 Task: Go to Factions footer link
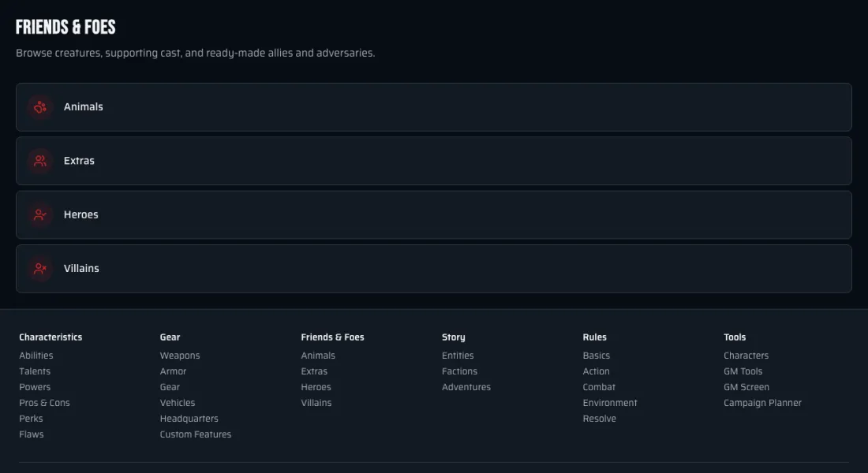click(459, 371)
